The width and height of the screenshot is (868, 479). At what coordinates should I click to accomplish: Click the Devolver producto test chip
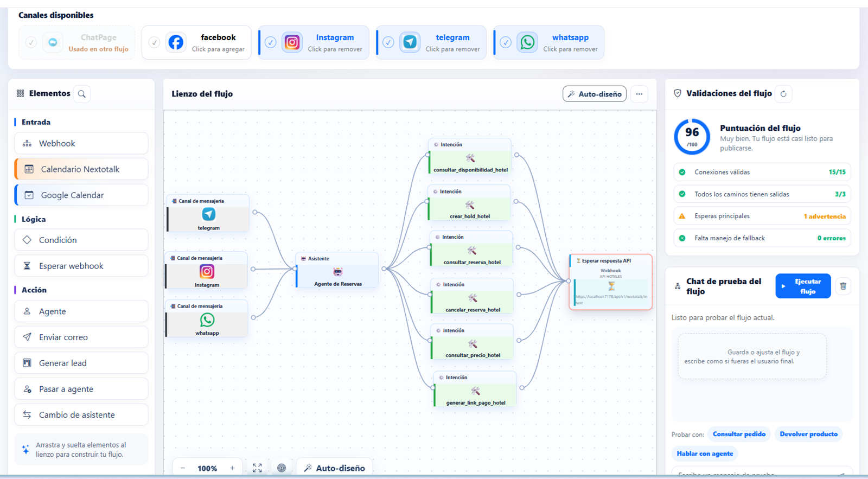(808, 434)
